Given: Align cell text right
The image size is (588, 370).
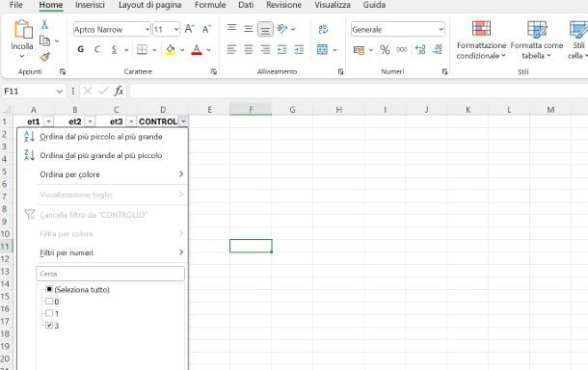Looking at the screenshot, I should pyautogui.click(x=265, y=49).
